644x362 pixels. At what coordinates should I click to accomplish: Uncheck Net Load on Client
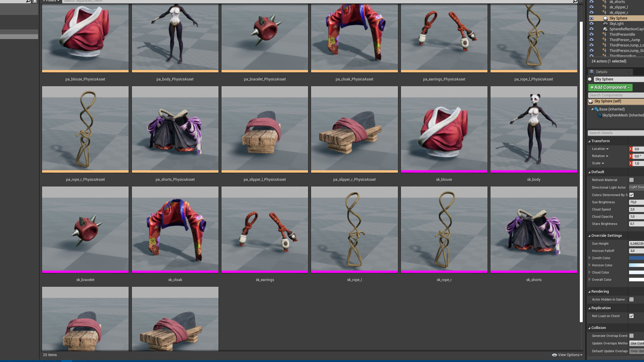(631, 316)
